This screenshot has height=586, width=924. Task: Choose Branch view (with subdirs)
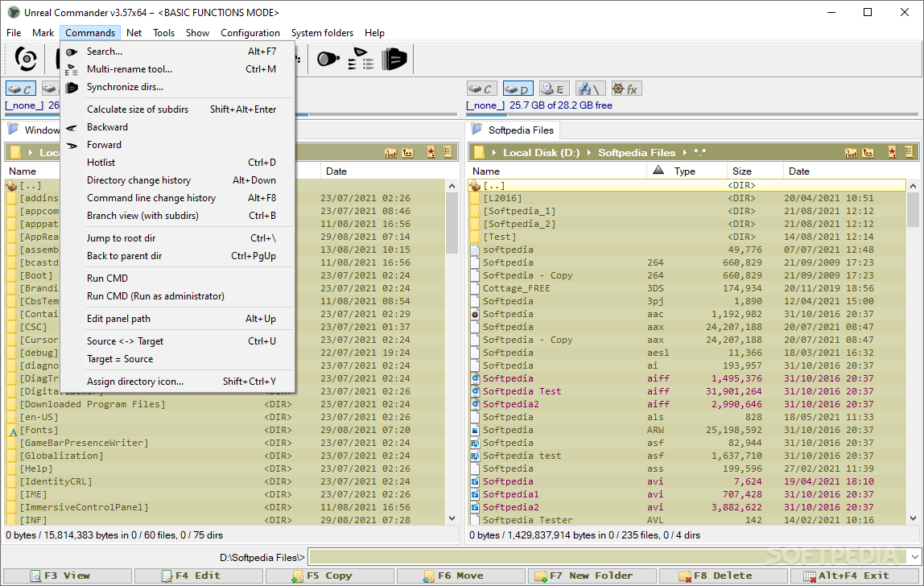coord(177,216)
